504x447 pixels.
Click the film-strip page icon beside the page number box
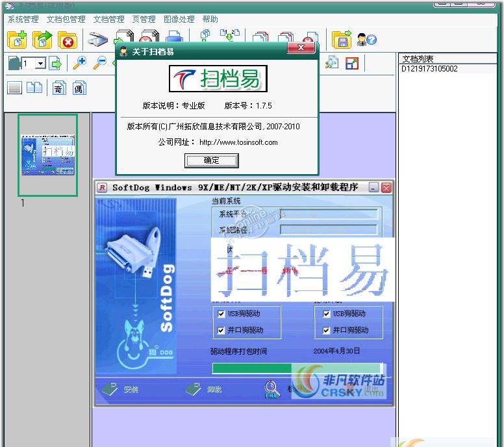tap(15, 63)
